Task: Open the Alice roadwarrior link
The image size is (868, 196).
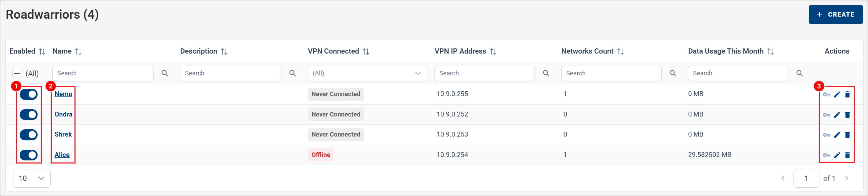Action: point(62,155)
